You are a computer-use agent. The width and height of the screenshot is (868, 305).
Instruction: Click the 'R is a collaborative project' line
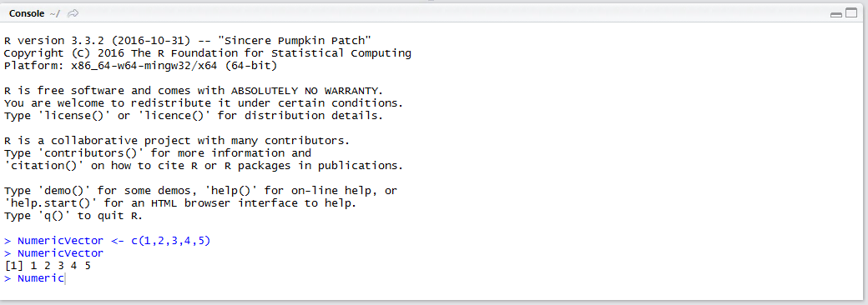coord(177,140)
